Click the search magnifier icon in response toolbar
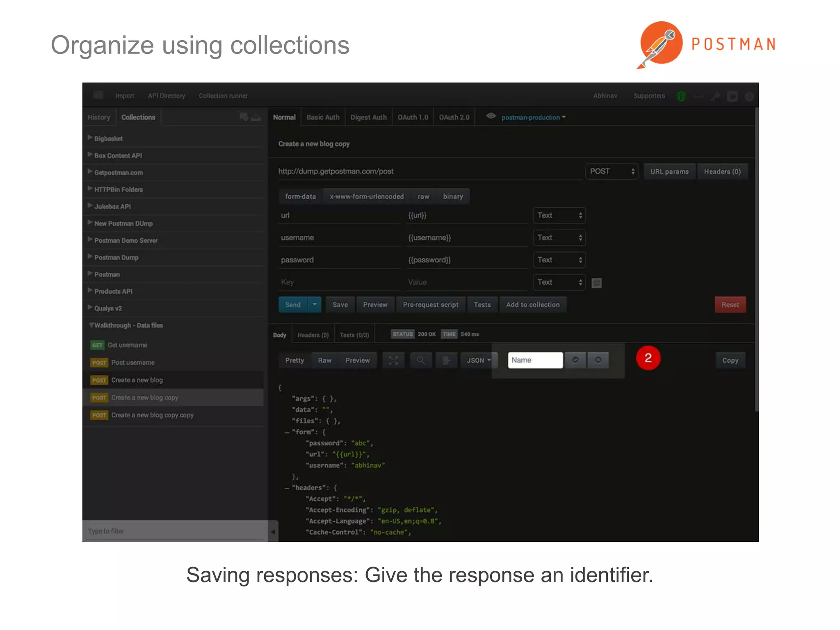 tap(421, 360)
